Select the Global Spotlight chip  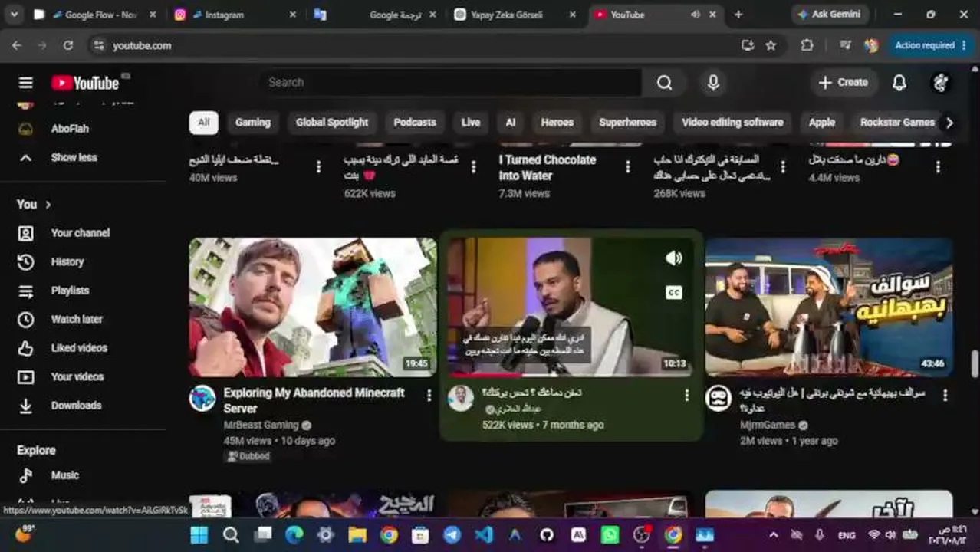pyautogui.click(x=332, y=123)
